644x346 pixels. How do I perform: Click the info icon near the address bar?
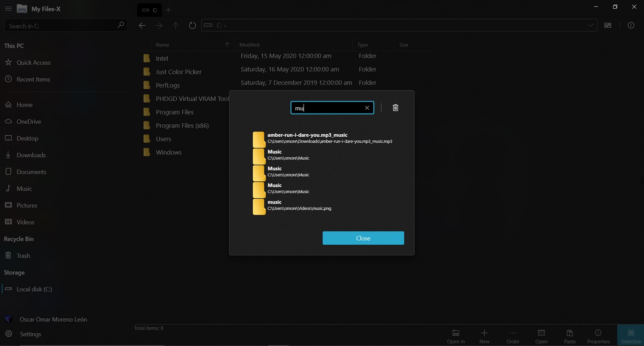(631, 25)
